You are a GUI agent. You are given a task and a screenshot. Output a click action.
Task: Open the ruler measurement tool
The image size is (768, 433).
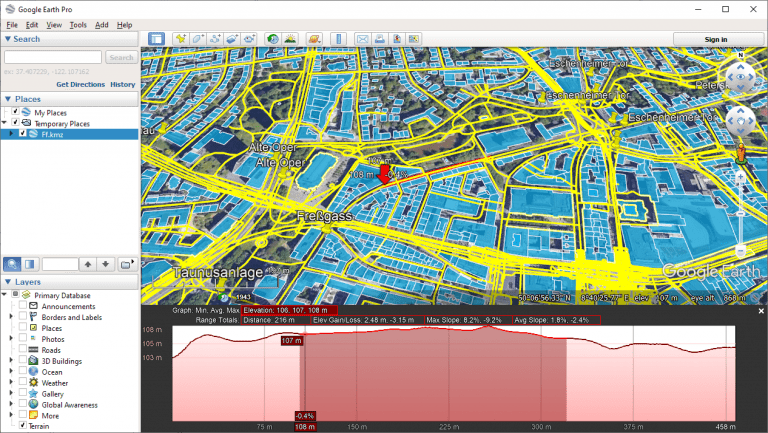(x=338, y=39)
